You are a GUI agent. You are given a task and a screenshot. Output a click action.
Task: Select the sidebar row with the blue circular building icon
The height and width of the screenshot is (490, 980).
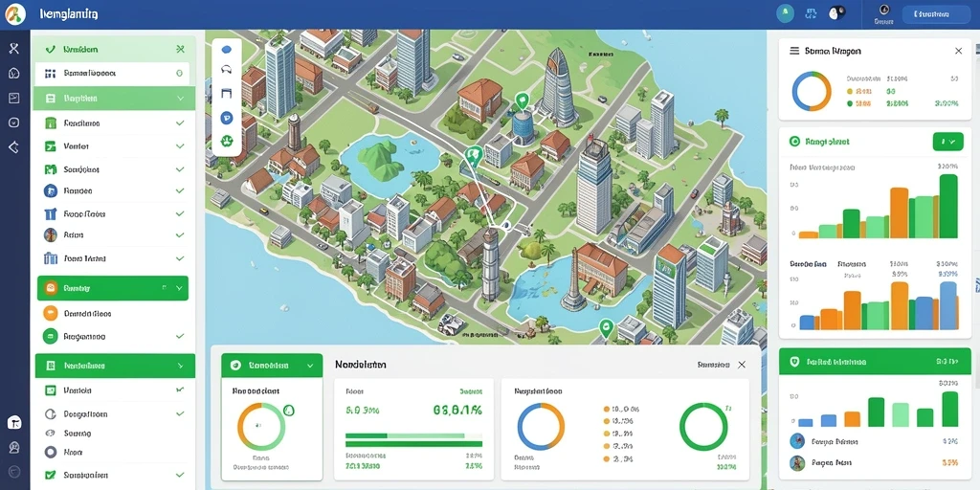(x=115, y=190)
